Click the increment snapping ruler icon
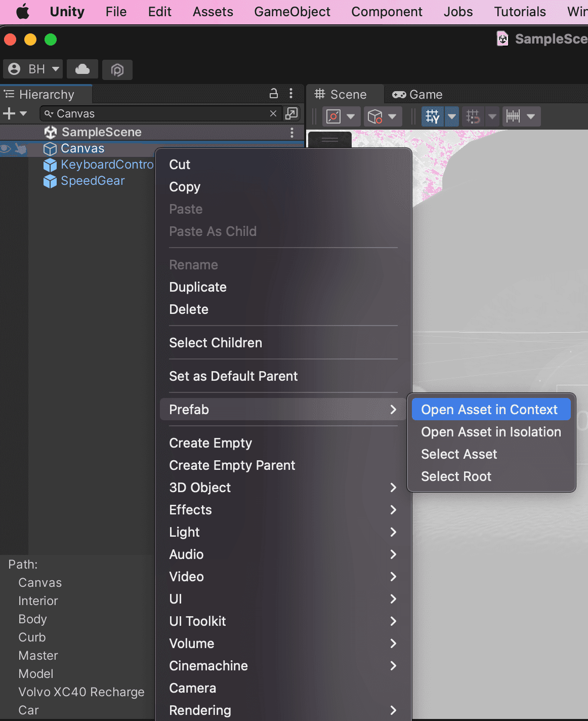This screenshot has height=721, width=588. tap(513, 116)
